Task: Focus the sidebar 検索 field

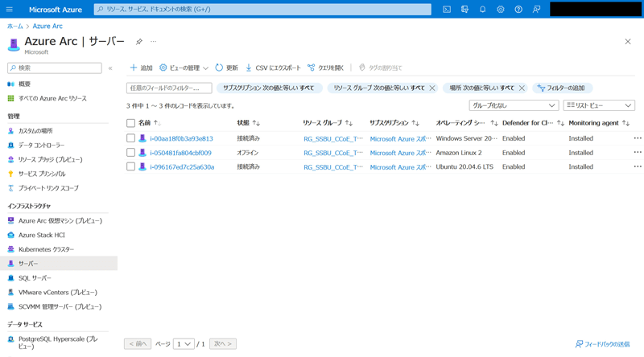Action: pyautogui.click(x=55, y=68)
